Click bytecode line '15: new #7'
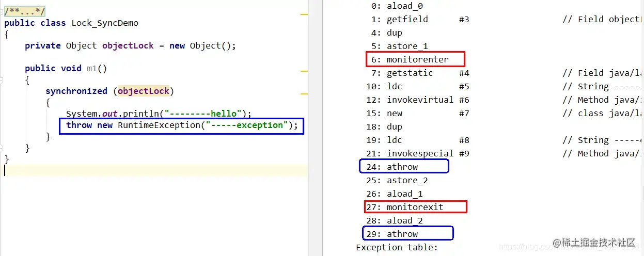Viewport: 644px width, 256px height. point(418,113)
